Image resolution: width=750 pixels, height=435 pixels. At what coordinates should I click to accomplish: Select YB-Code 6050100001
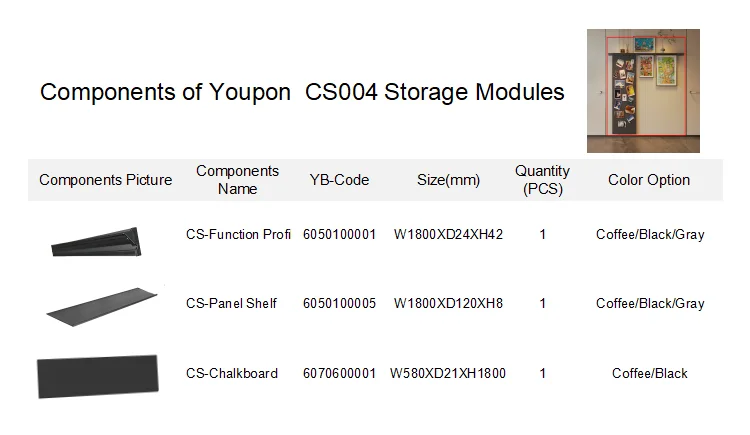pyautogui.click(x=339, y=235)
